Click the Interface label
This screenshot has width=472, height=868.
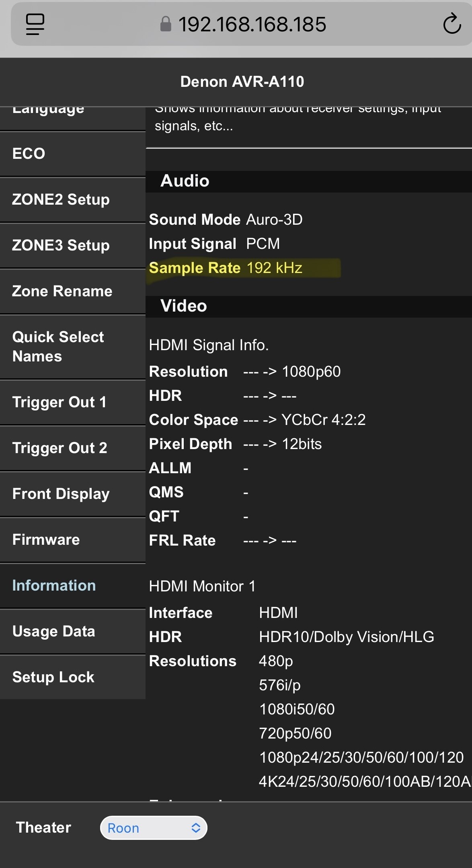click(181, 613)
